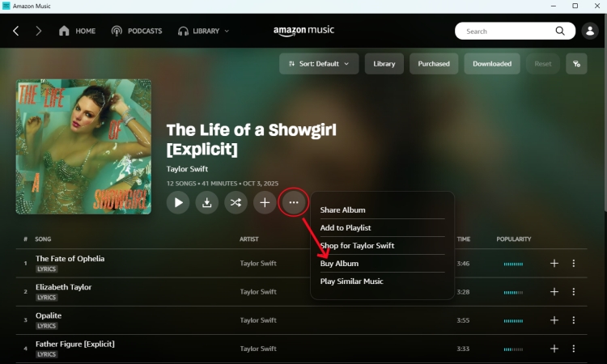The width and height of the screenshot is (607, 364).
Task: Click the popularity bar for Opalite
Action: pos(513,321)
